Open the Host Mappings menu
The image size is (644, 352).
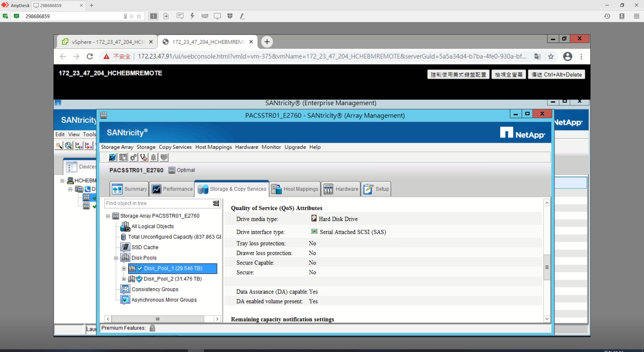[x=213, y=147]
